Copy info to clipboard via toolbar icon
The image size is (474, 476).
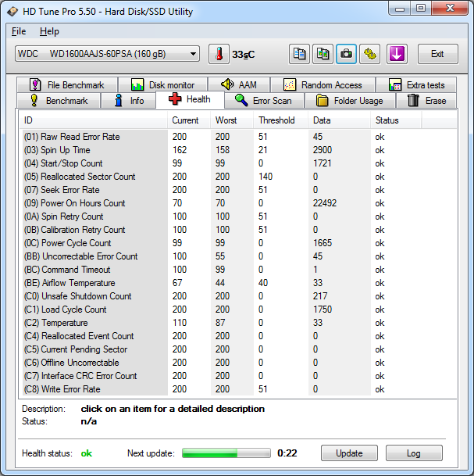tap(299, 55)
